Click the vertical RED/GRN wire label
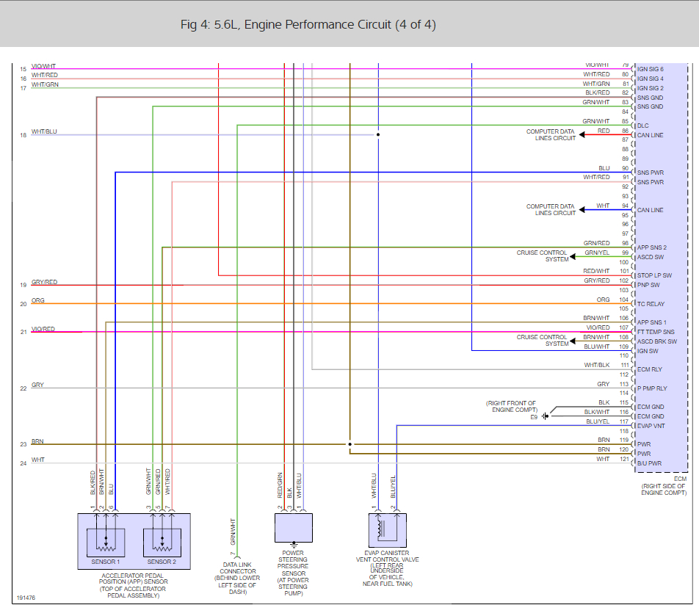The width and height of the screenshot is (699, 616). click(280, 485)
